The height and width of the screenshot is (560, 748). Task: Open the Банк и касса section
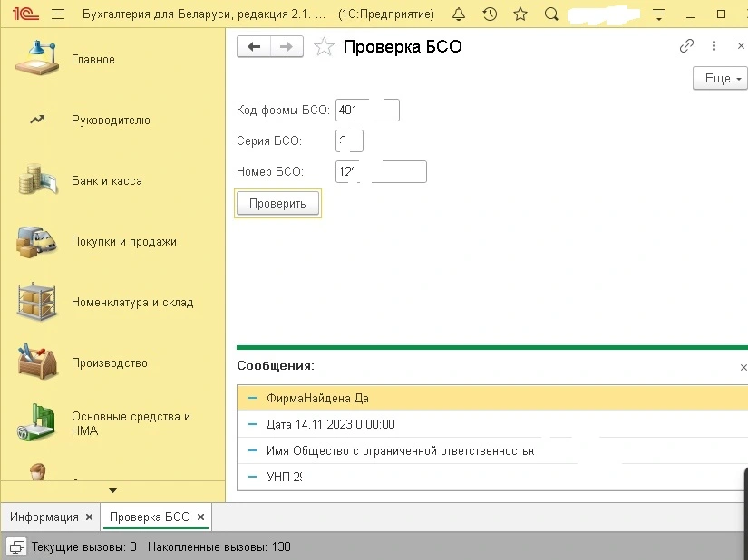click(107, 181)
